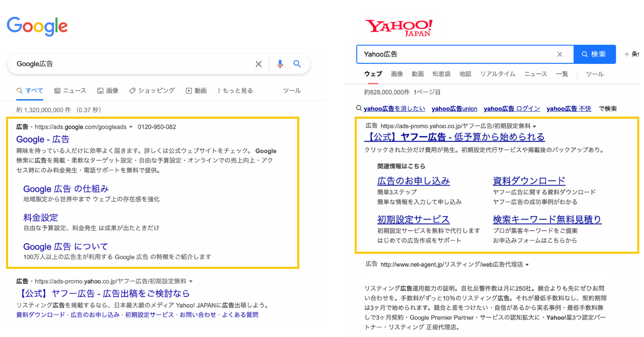Open Yahoo 動画 tab

point(418,74)
